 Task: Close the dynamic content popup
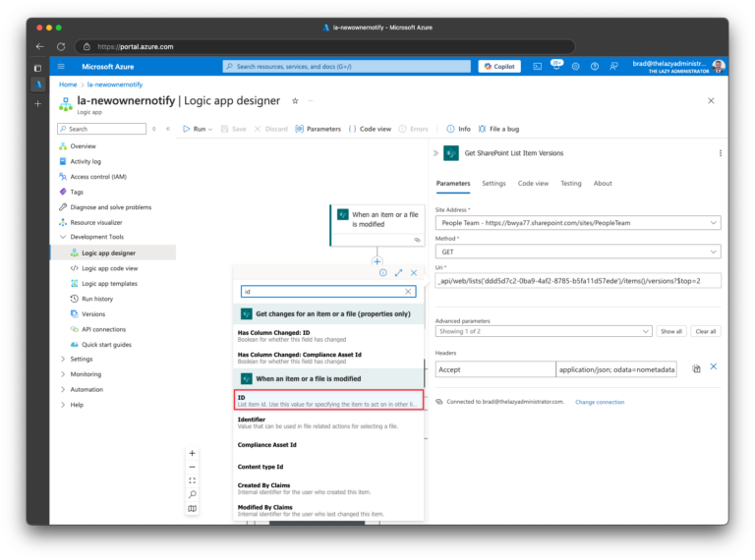[x=414, y=273]
